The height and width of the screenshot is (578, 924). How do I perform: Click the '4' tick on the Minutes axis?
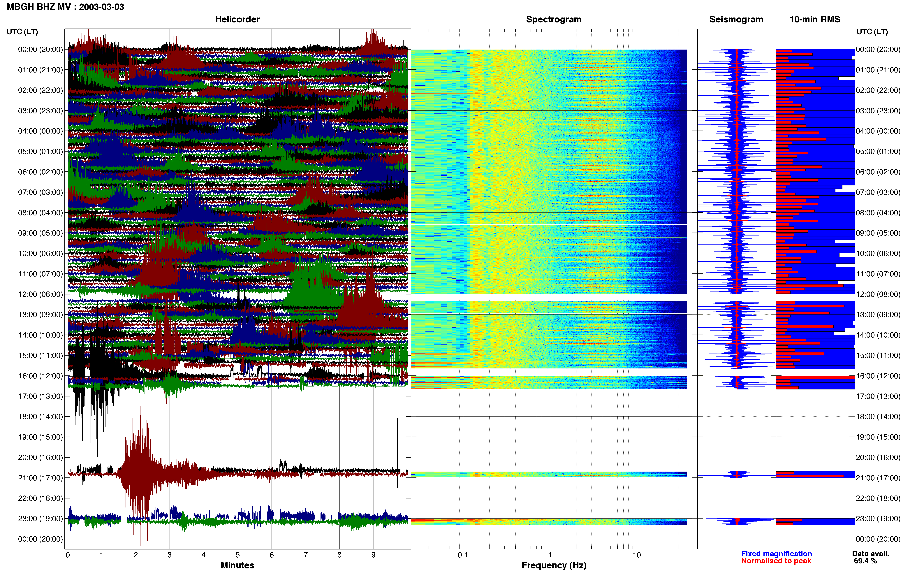204,555
